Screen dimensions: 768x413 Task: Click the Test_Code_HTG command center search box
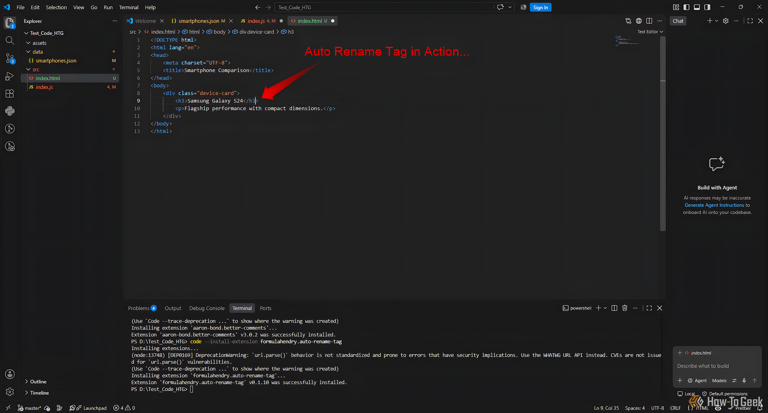click(x=384, y=7)
